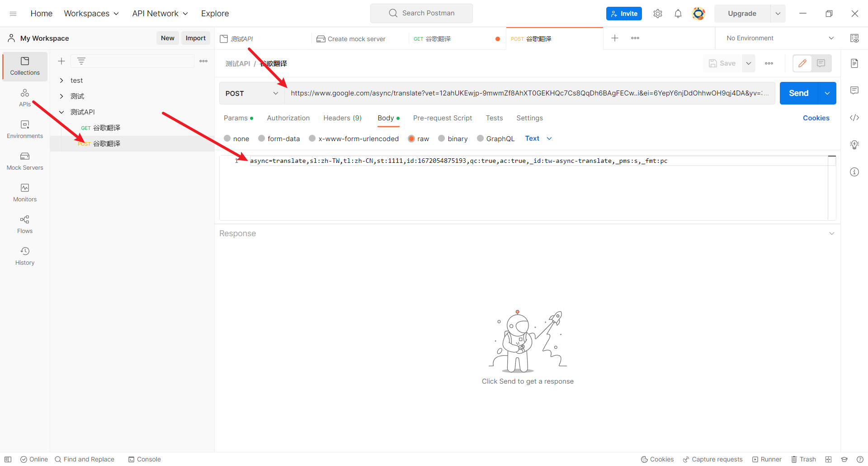The image size is (868, 466).
Task: Open the comments pane in right sidebar
Action: click(854, 90)
